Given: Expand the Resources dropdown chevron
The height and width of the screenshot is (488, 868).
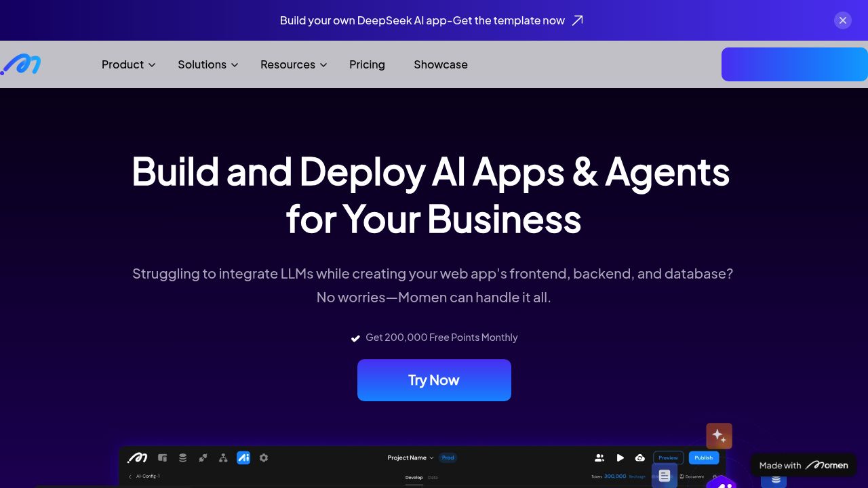Looking at the screenshot, I should coord(323,65).
